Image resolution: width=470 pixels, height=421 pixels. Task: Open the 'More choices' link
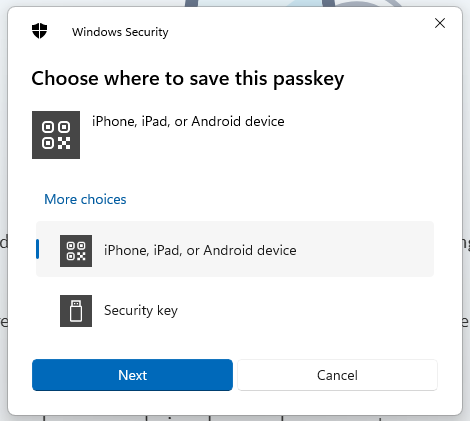(85, 199)
